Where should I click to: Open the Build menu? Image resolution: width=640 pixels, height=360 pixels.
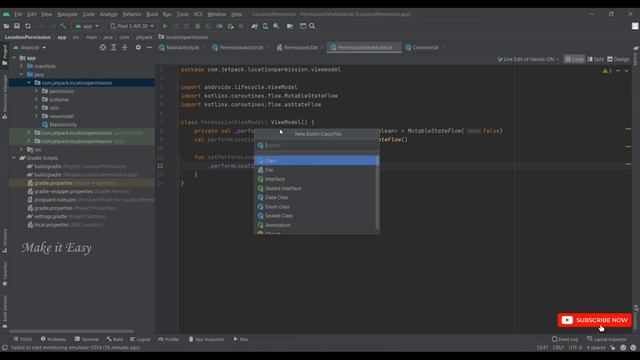(152, 14)
